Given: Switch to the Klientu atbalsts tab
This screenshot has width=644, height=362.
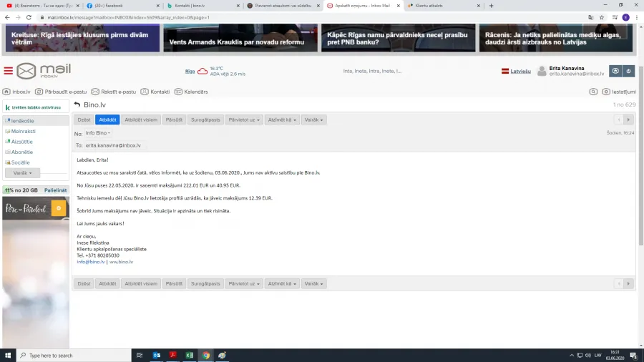Looking at the screenshot, I should (x=443, y=6).
